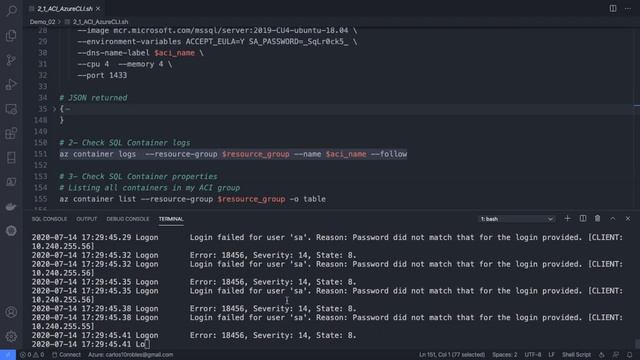The height and width of the screenshot is (360, 640).
Task: Click the terminal scrollbar thumb
Action: [637, 344]
